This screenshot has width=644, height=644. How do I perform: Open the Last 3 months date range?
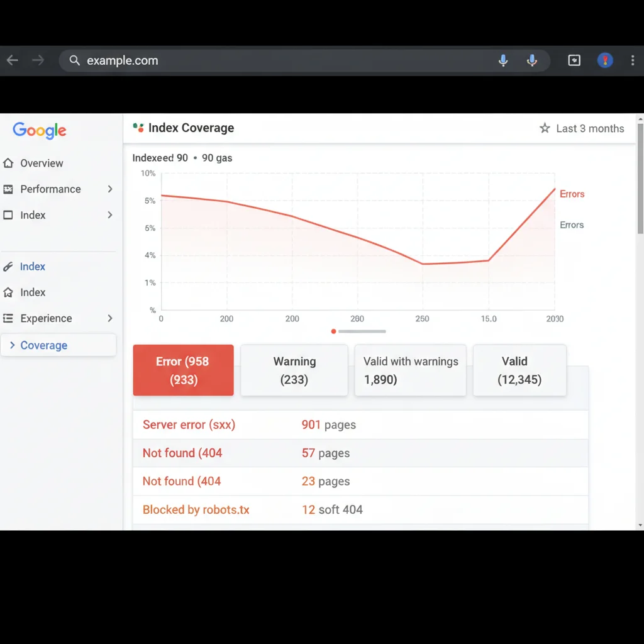(x=590, y=128)
